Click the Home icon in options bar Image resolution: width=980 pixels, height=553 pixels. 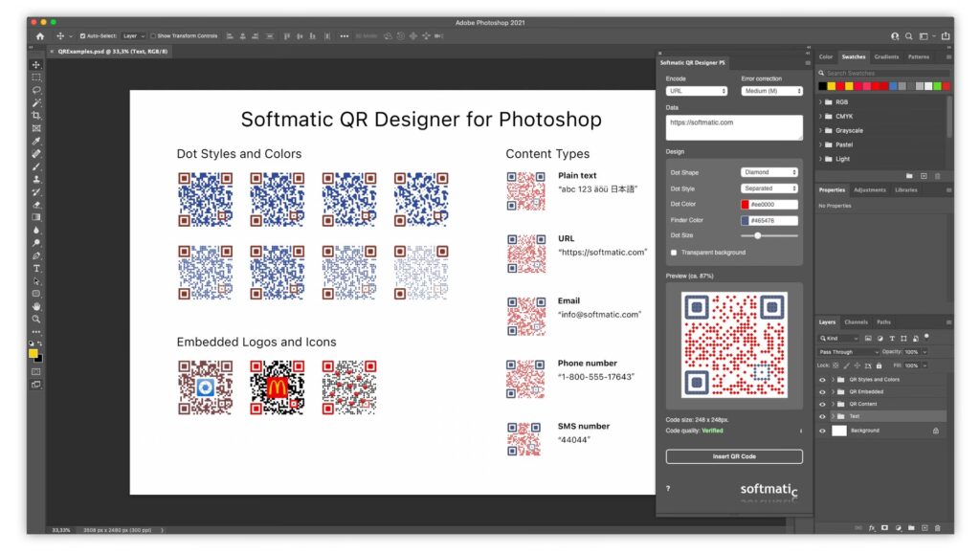pos(40,35)
